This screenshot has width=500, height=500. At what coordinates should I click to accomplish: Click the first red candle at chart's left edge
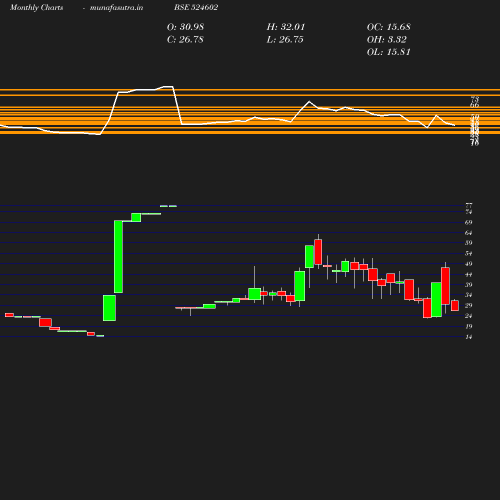click(x=9, y=315)
